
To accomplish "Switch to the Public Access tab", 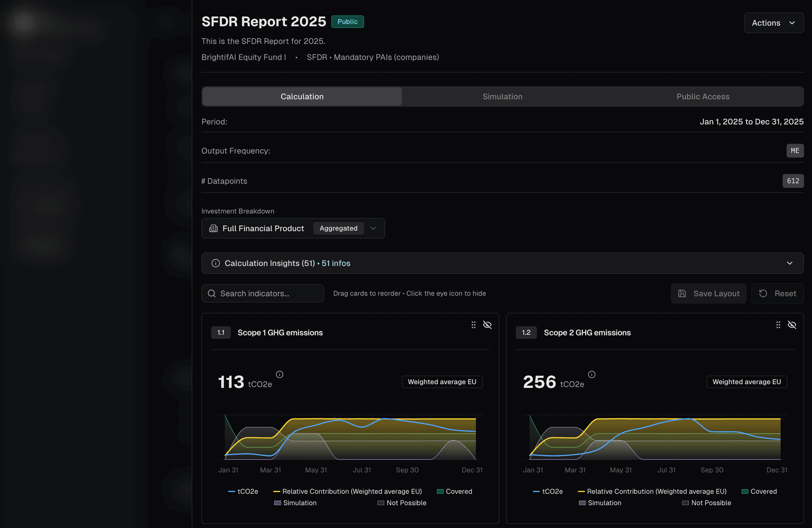I will click(x=703, y=96).
